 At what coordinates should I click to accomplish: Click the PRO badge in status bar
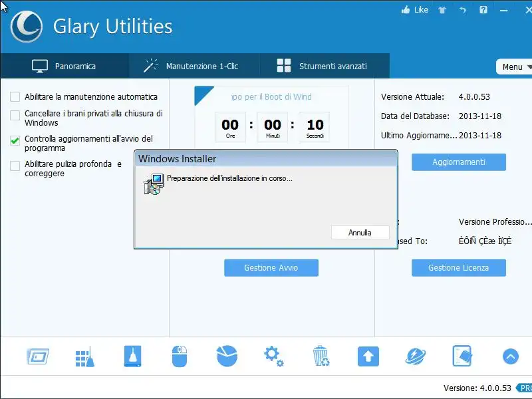click(x=524, y=388)
